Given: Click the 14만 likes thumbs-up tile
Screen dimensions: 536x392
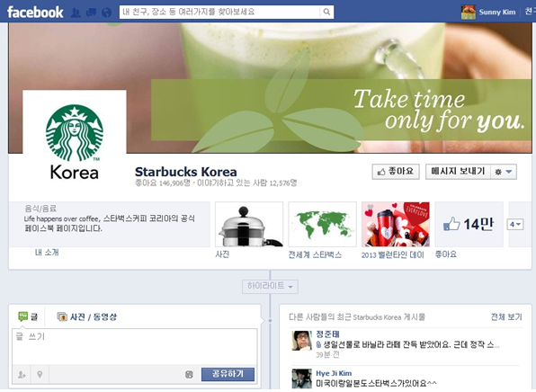Looking at the screenshot, I should coord(469,224).
